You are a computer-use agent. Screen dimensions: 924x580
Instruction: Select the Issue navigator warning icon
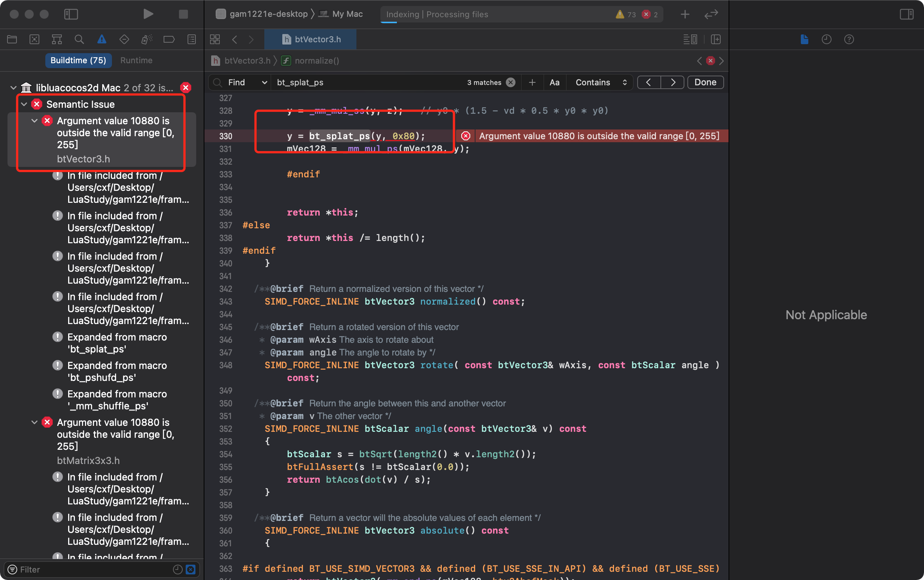(x=102, y=39)
